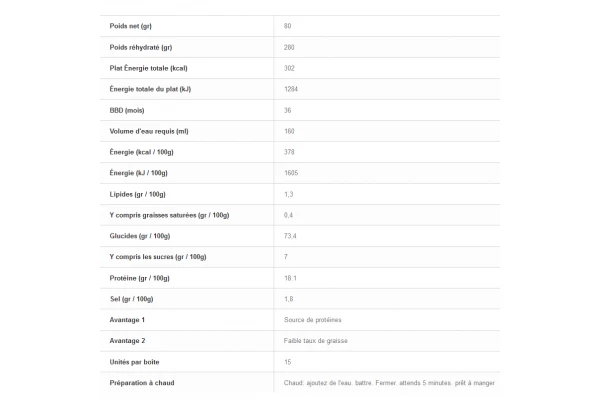Click the 378 kcal per 100g value
This screenshot has width=600, height=408.
pyautogui.click(x=289, y=152)
